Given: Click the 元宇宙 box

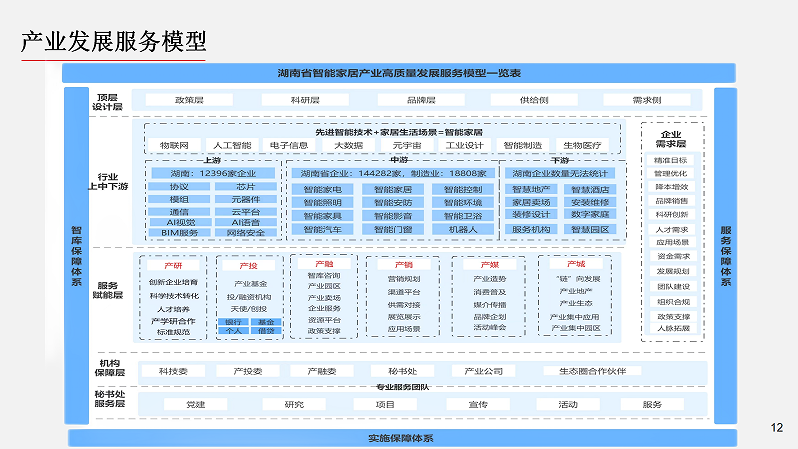Looking at the screenshot, I should 407,145.
